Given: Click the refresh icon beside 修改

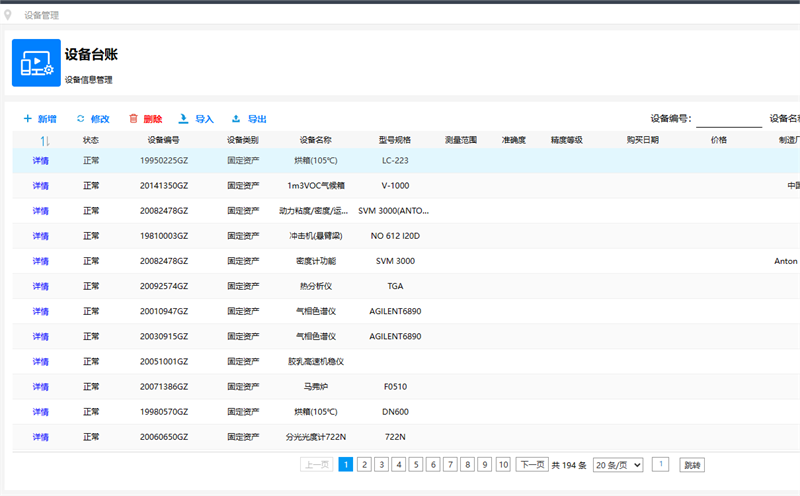Looking at the screenshot, I should 81,119.
